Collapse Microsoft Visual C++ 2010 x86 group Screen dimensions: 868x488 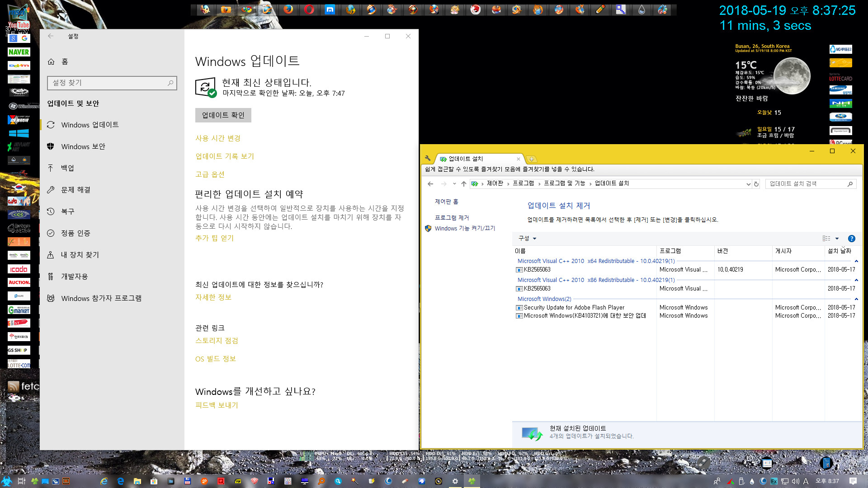point(856,280)
